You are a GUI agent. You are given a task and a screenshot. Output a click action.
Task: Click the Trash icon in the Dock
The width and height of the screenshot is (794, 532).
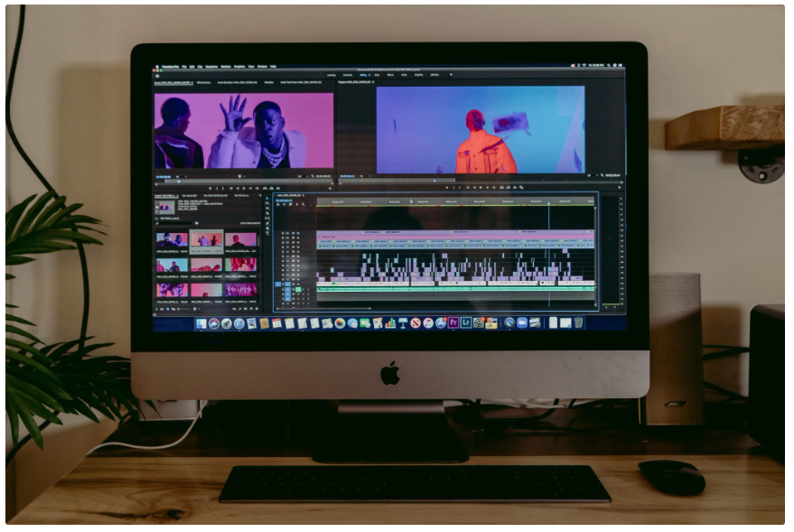(x=578, y=322)
